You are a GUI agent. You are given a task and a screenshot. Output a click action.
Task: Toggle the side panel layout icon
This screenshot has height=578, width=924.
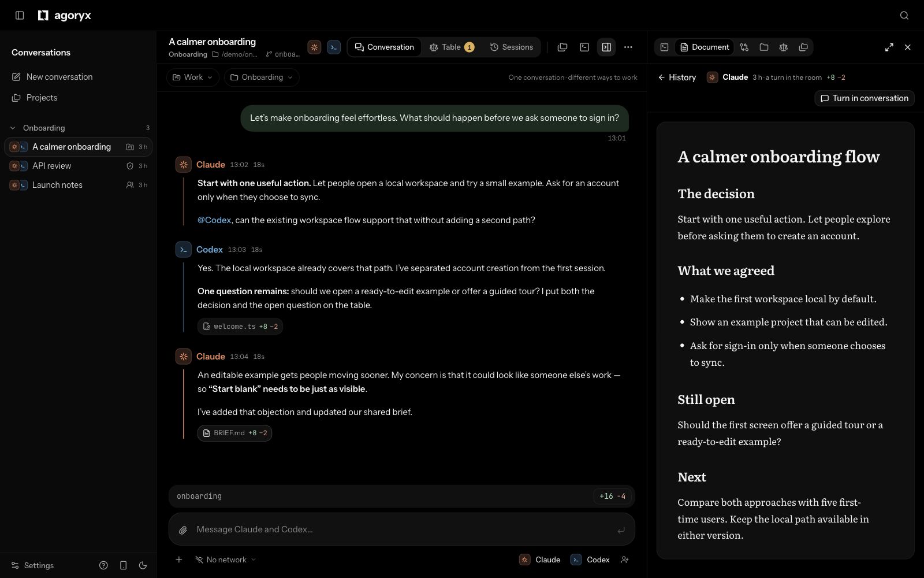[606, 47]
